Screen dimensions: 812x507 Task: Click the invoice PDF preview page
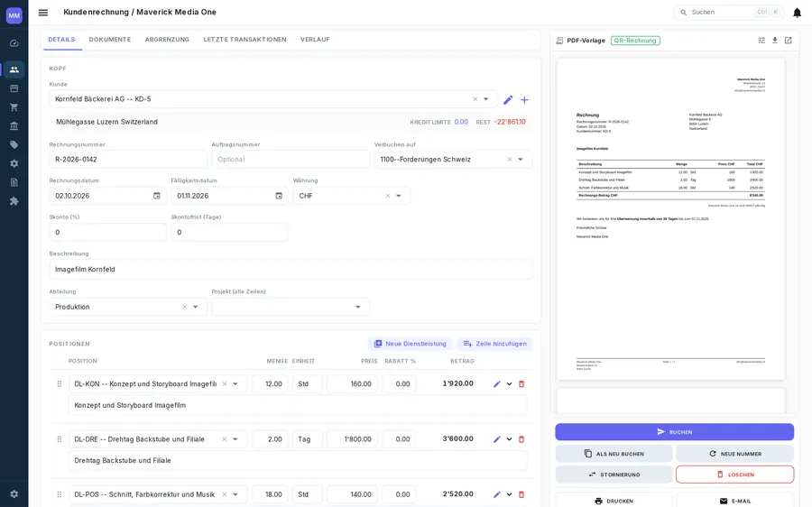point(671,219)
